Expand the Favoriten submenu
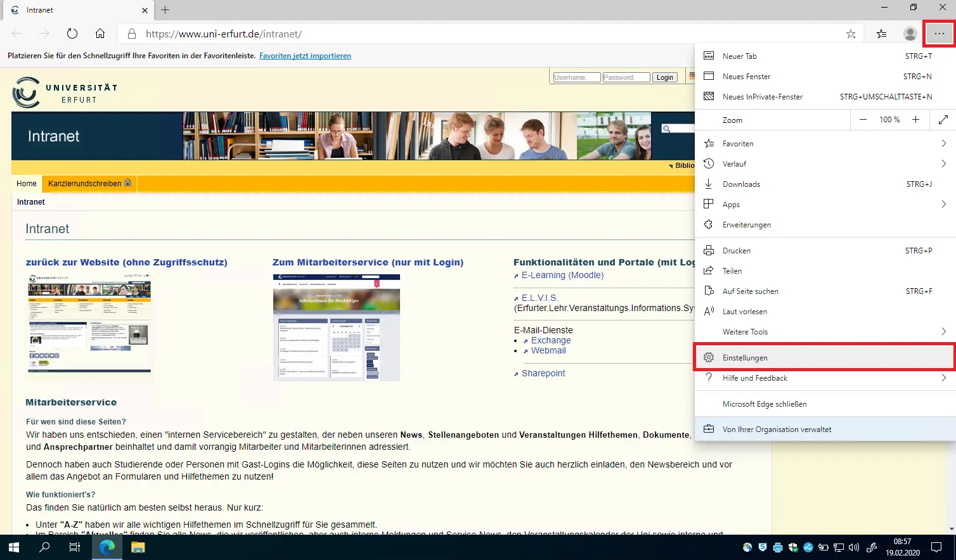 824,144
